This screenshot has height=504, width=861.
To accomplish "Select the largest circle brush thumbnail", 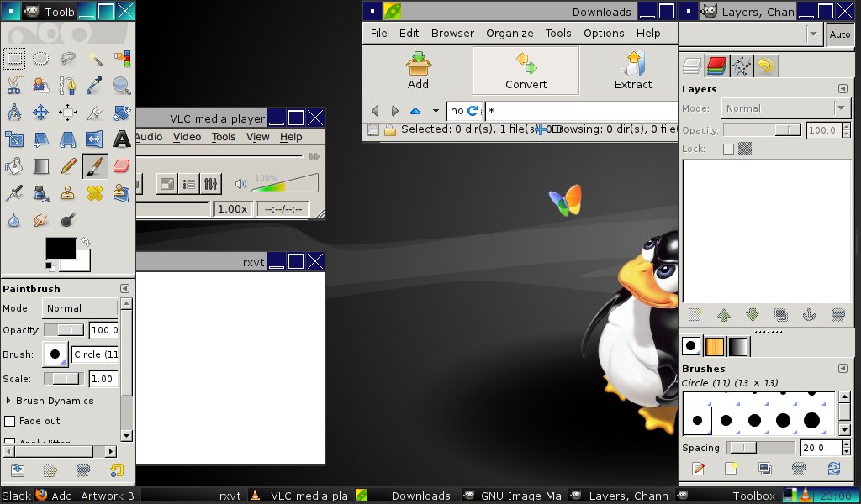I will tap(811, 421).
